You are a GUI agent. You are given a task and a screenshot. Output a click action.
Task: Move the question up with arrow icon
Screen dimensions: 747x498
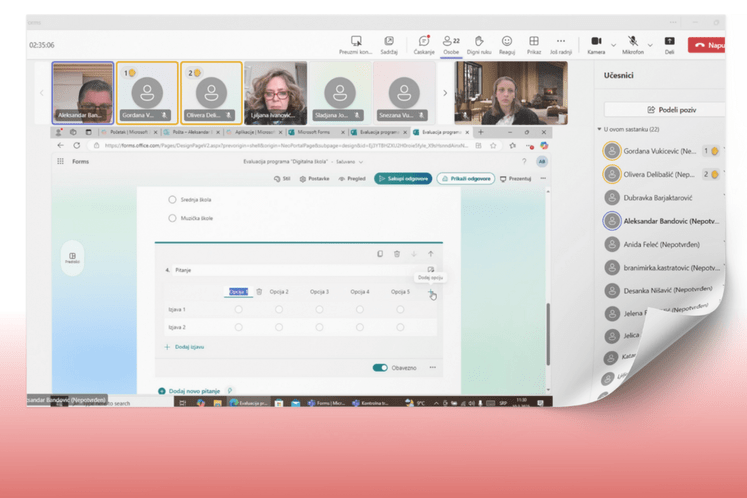tap(431, 254)
